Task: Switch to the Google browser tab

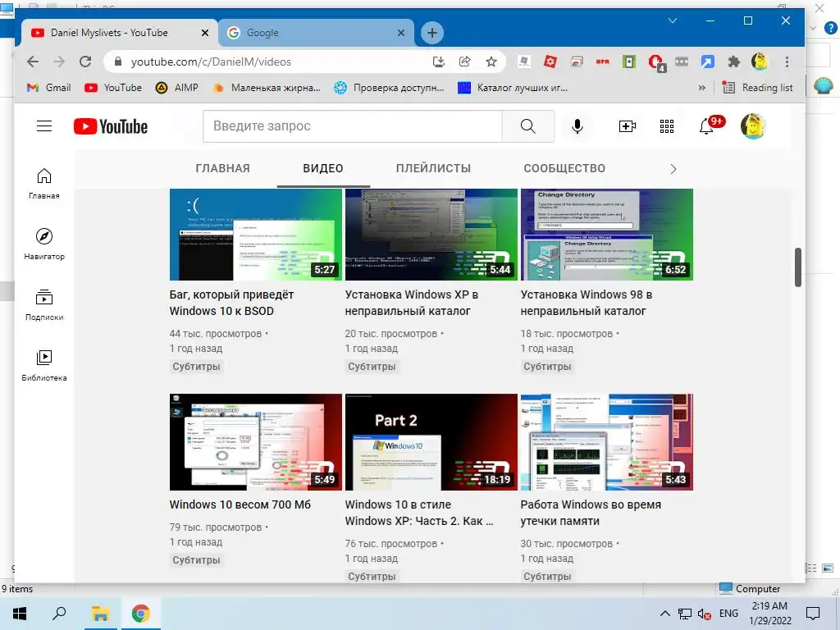Action: click(316, 33)
